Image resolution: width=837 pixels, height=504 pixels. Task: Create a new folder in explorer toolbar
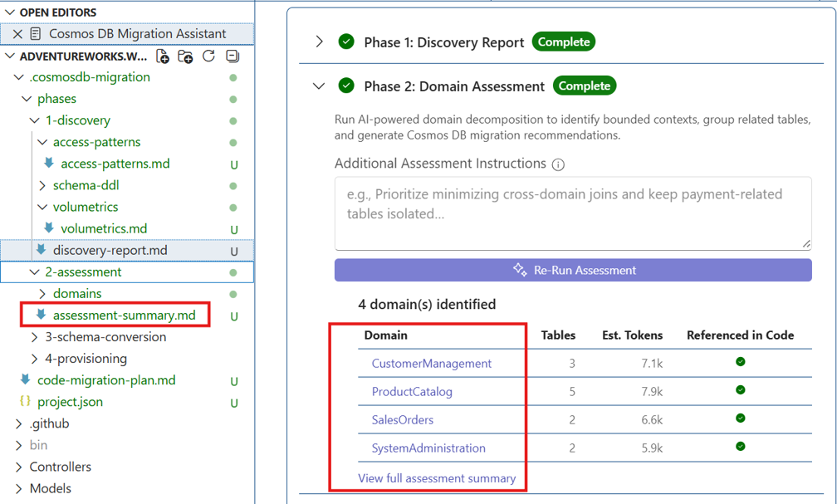185,56
